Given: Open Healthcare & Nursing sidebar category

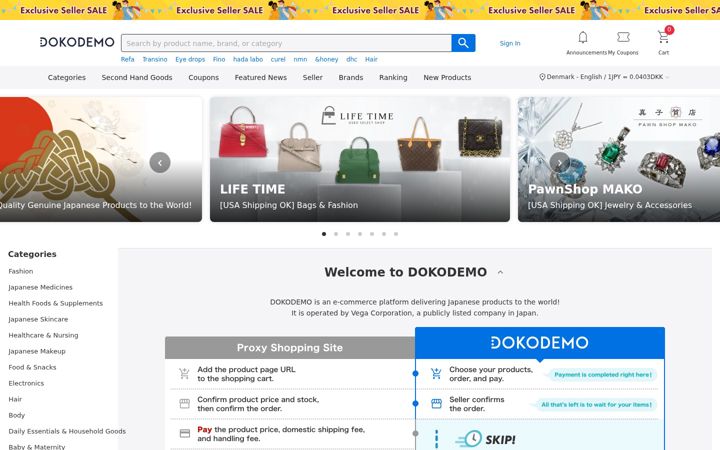Looking at the screenshot, I should tap(43, 335).
